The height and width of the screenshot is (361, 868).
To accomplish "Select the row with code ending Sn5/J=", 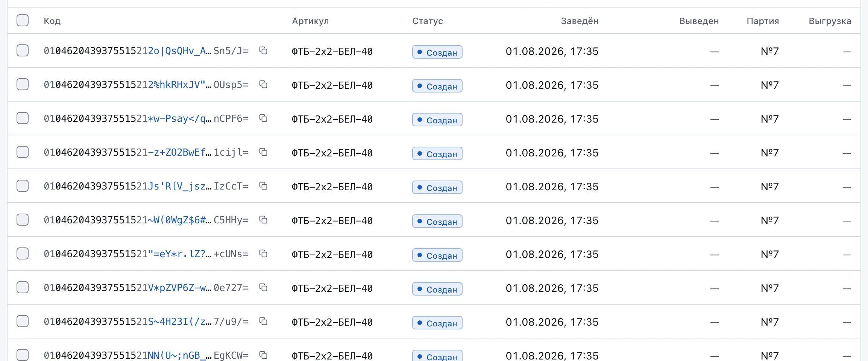I will point(23,50).
